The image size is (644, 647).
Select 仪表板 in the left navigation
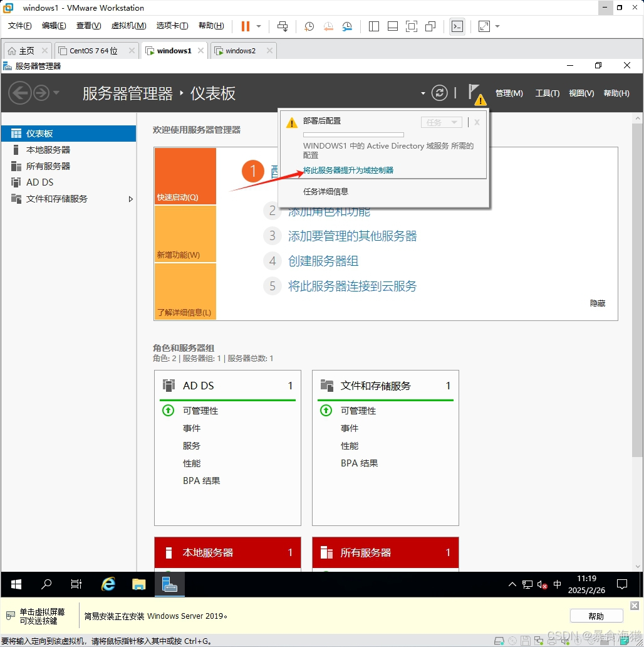[68, 134]
